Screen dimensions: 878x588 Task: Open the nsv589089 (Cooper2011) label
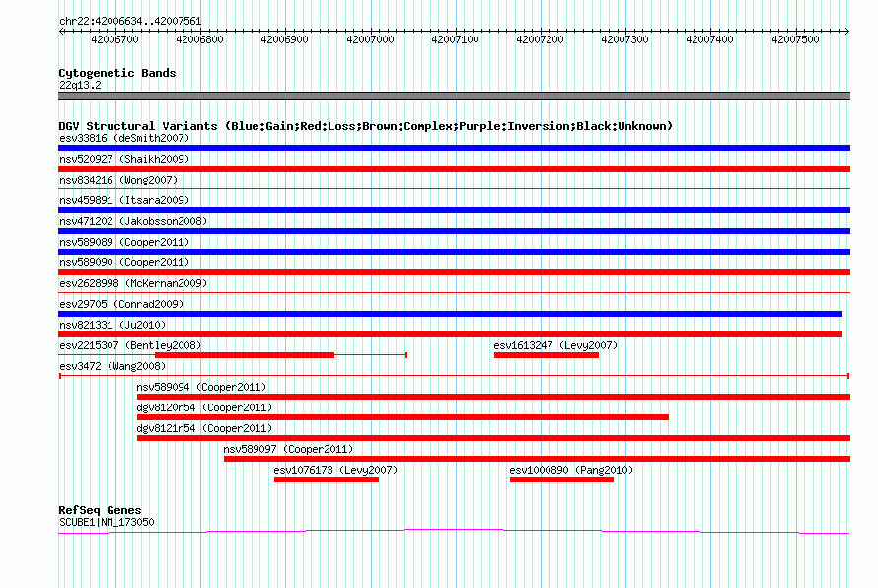[124, 242]
